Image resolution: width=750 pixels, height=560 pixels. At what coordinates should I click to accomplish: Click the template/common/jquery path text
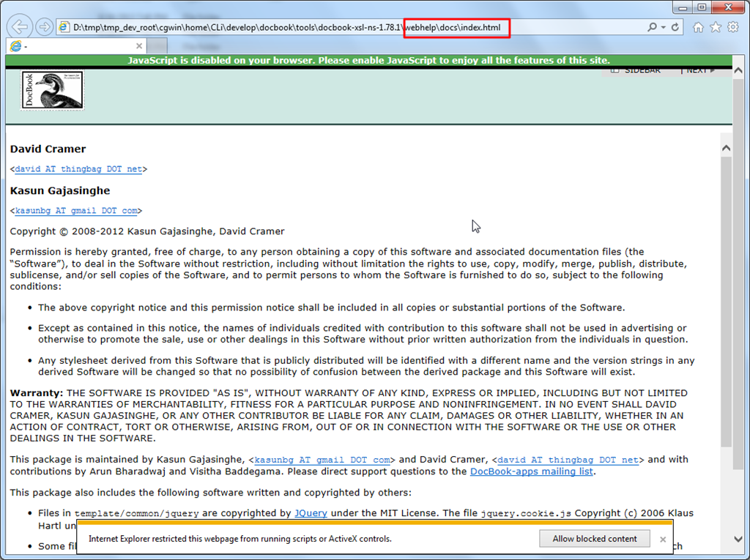coord(137,514)
